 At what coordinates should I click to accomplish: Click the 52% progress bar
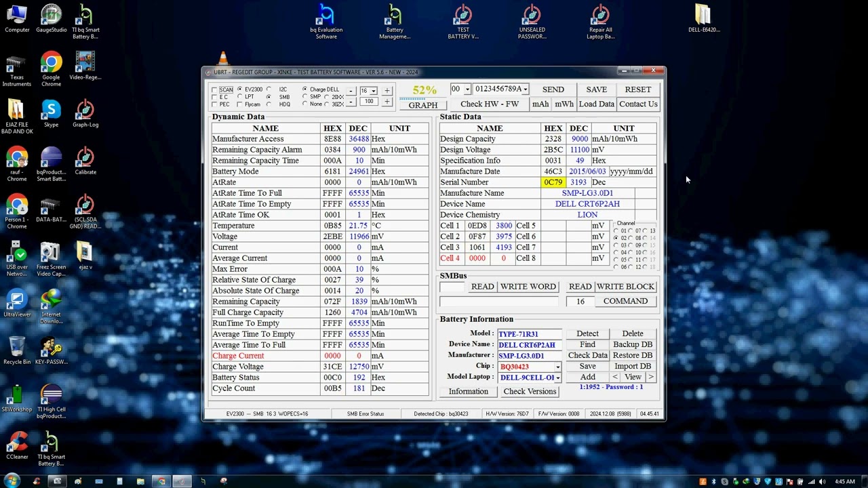click(422, 98)
